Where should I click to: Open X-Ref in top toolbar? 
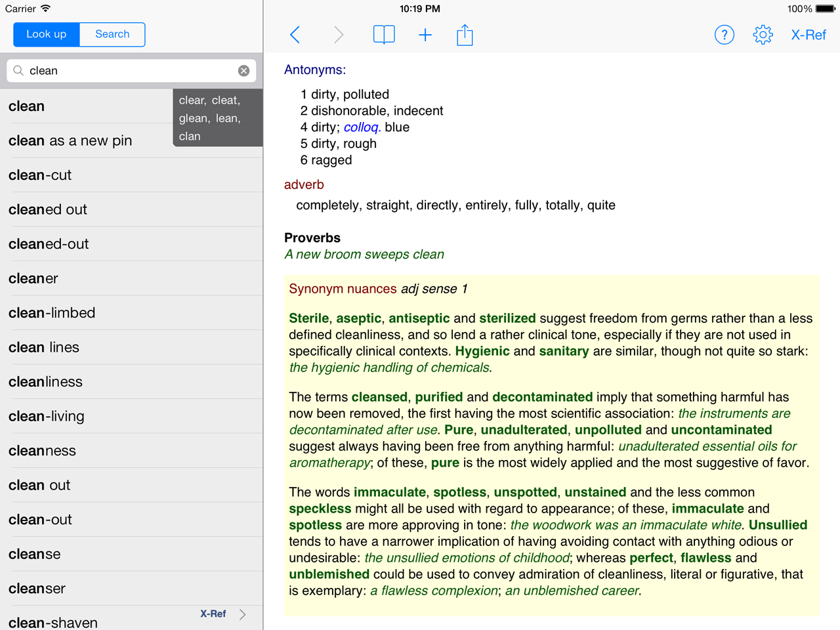point(808,35)
